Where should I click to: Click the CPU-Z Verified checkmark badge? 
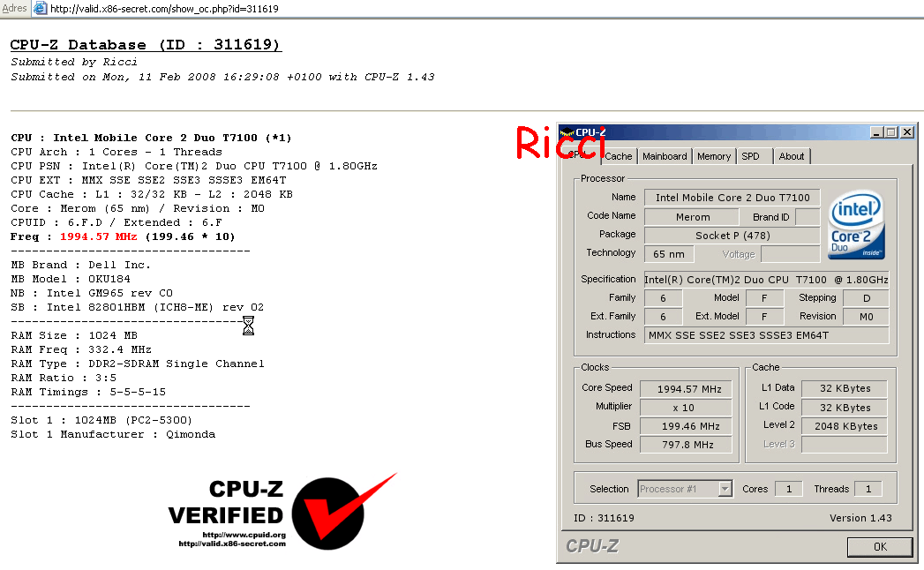click(343, 511)
